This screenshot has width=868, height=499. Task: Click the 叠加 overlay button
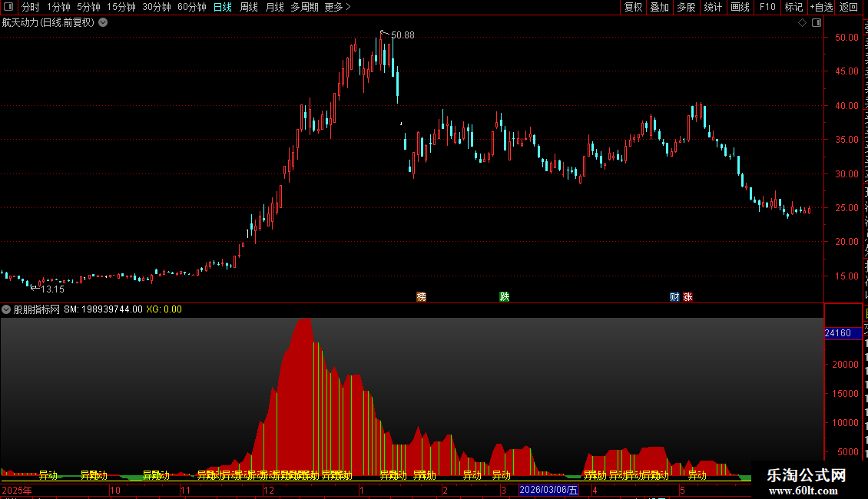click(x=659, y=7)
